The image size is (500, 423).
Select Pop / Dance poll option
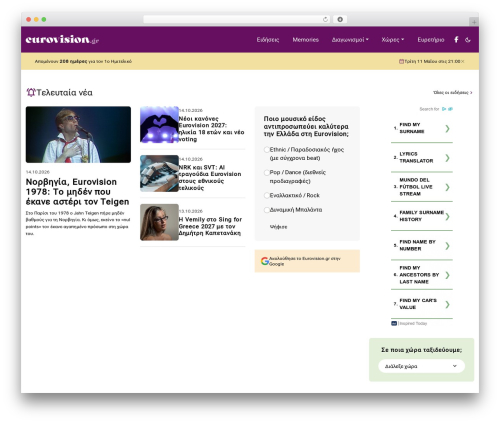(x=267, y=172)
